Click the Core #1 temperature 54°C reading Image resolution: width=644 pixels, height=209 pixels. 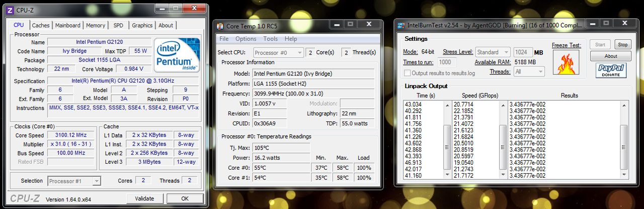point(281,178)
